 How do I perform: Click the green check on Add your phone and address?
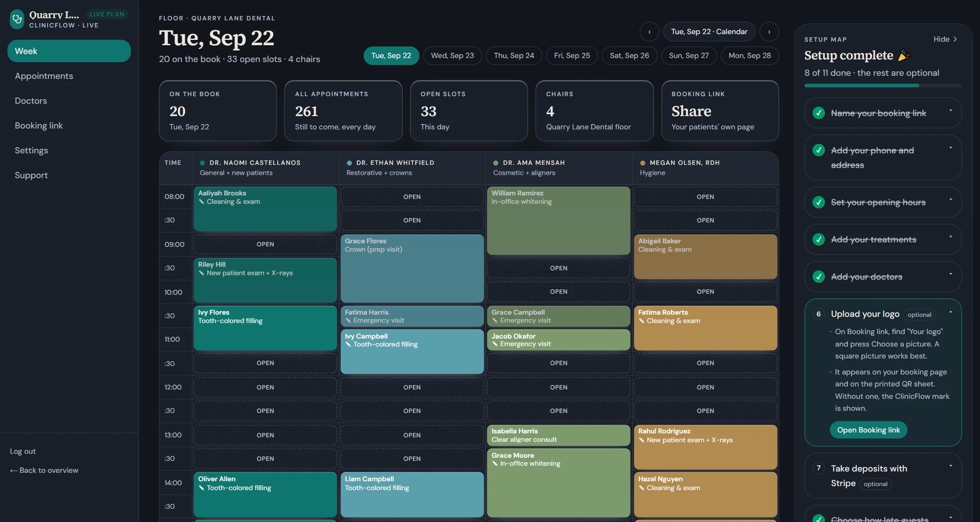819,150
